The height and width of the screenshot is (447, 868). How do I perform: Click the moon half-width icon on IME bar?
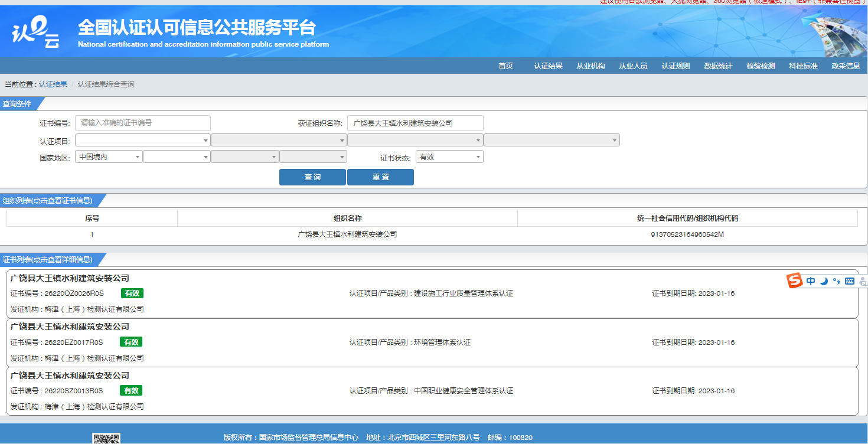tap(824, 281)
